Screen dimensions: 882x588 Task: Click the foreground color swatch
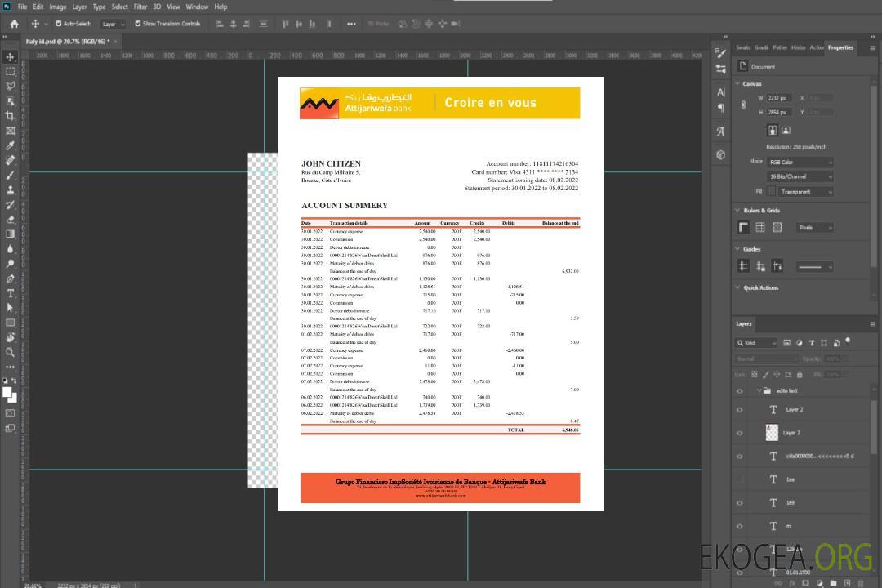coord(8,393)
